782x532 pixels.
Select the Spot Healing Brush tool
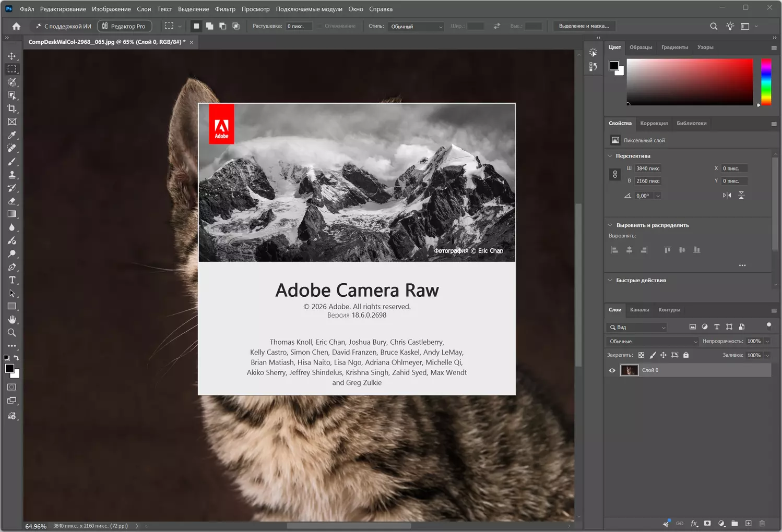(11, 148)
